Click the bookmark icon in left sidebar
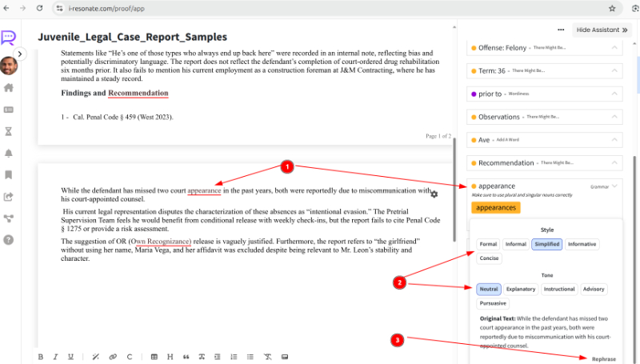 (x=9, y=174)
